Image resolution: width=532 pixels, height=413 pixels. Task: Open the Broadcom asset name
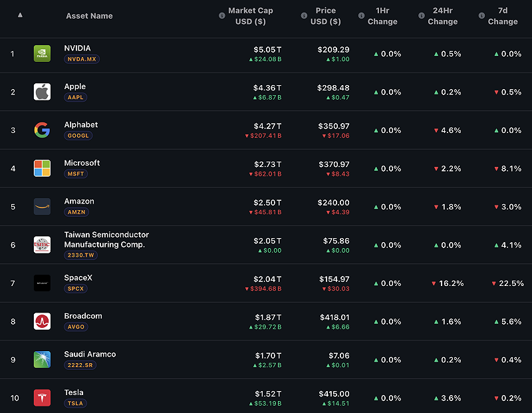[x=83, y=316]
